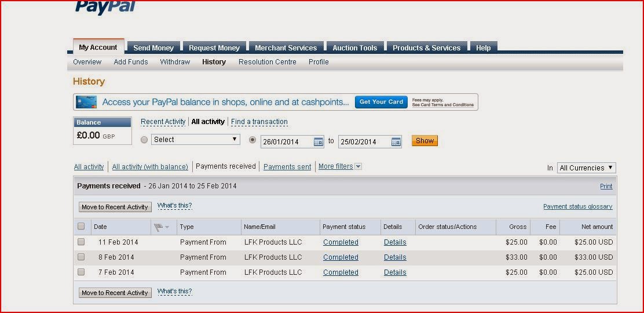The width and height of the screenshot is (644, 313).
Task: Click the All activity filter link
Action: tap(89, 166)
